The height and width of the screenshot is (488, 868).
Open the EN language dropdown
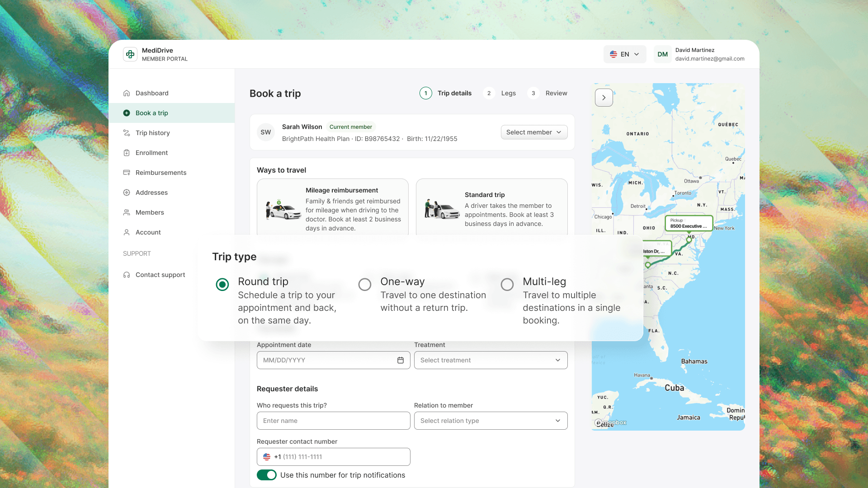coord(625,54)
